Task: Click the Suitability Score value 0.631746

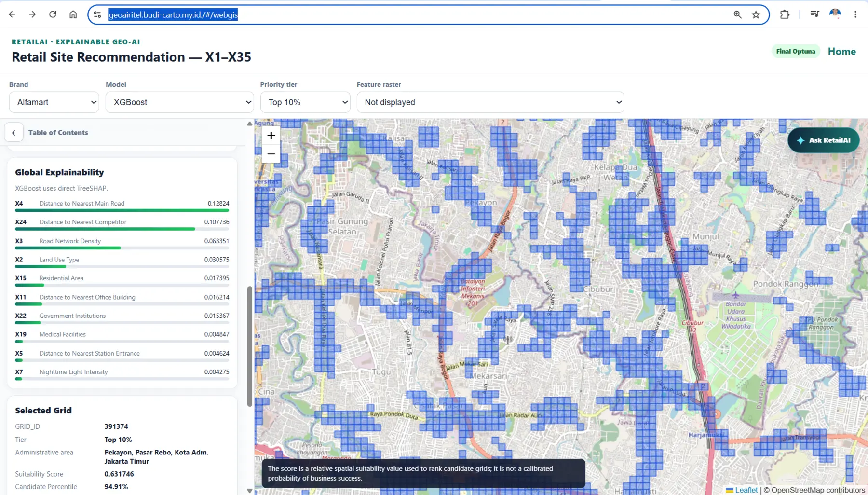Action: [x=119, y=474]
